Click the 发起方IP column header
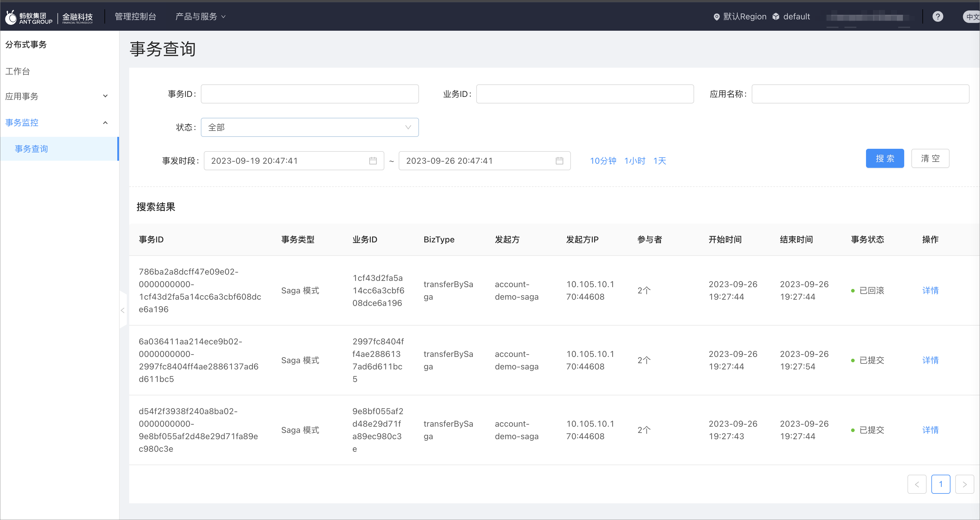Screen dimensions: 980x520 tap(582, 239)
